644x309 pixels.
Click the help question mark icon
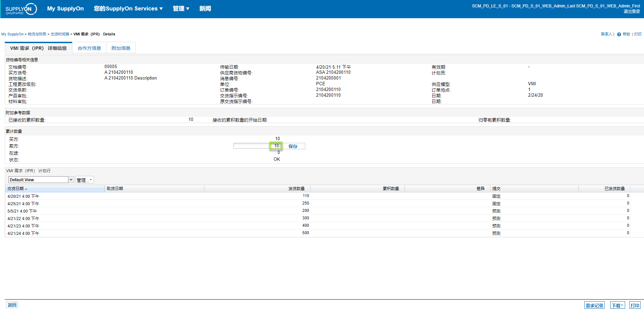[619, 34]
